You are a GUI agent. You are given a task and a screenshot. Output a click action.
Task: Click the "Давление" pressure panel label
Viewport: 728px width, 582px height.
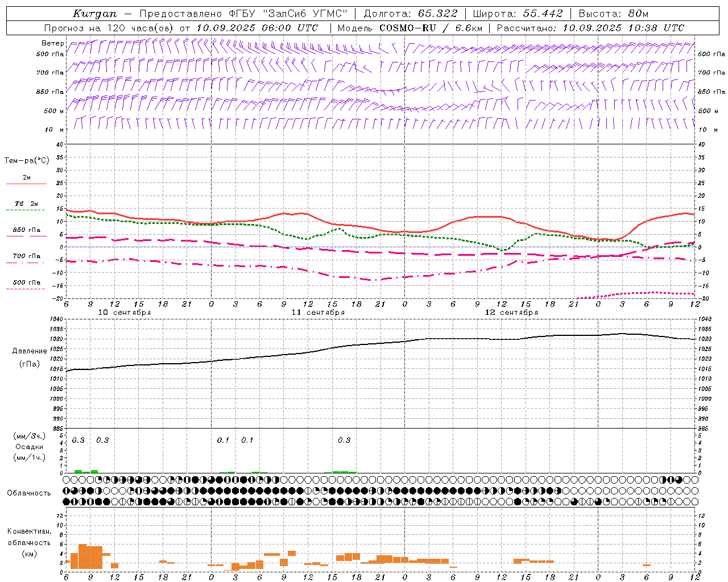(30, 351)
